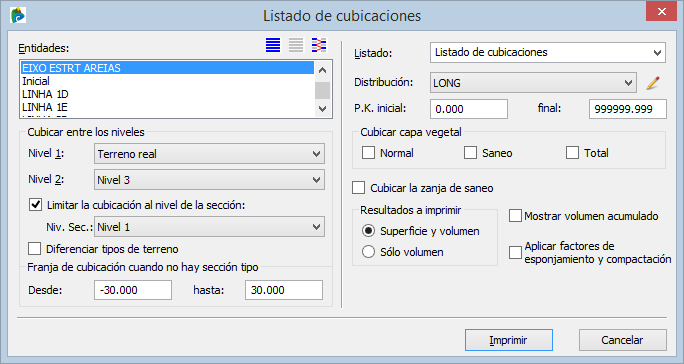Click the Cancelar button
684x364 pixels.
click(622, 340)
